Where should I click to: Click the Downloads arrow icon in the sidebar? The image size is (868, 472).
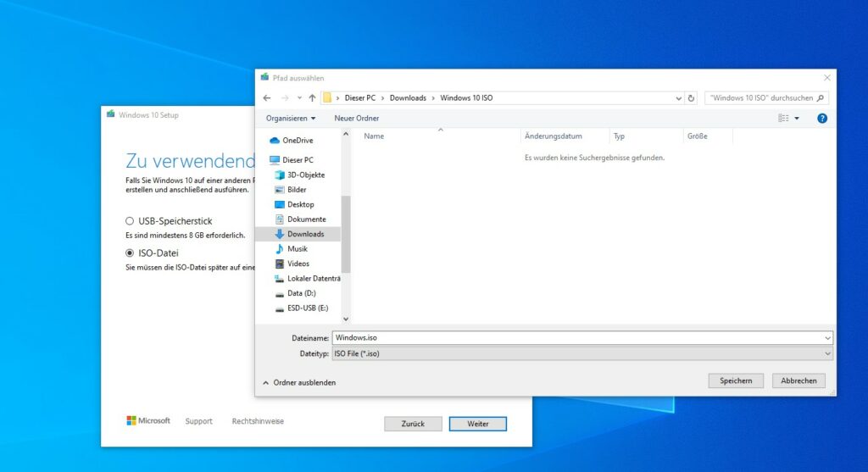280,234
